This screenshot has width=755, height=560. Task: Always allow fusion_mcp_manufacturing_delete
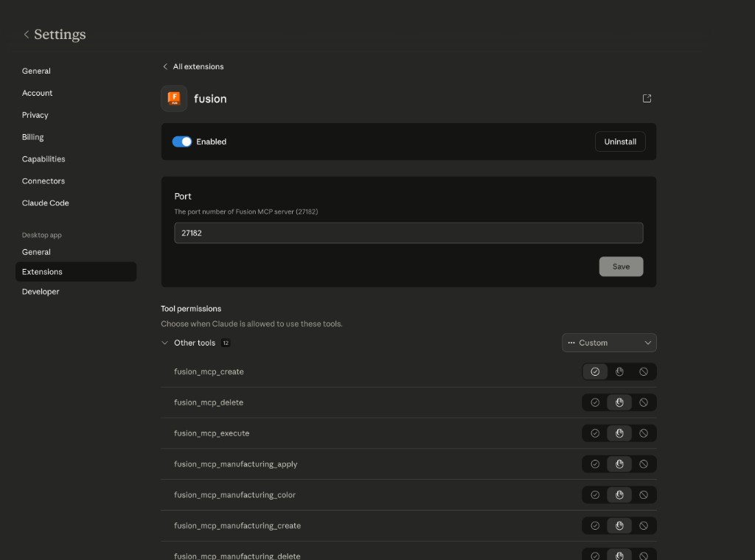[x=595, y=555]
